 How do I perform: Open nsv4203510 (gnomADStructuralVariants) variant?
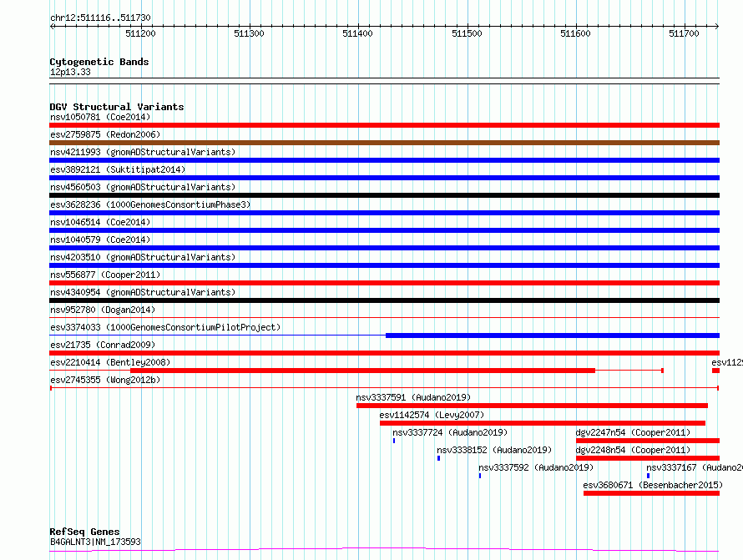tap(143, 257)
